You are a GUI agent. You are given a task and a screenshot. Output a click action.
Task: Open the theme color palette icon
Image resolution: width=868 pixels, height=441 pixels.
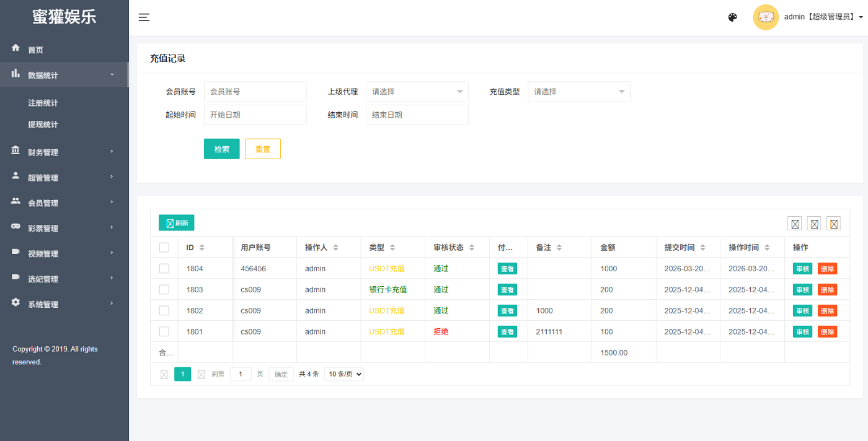[x=732, y=17]
